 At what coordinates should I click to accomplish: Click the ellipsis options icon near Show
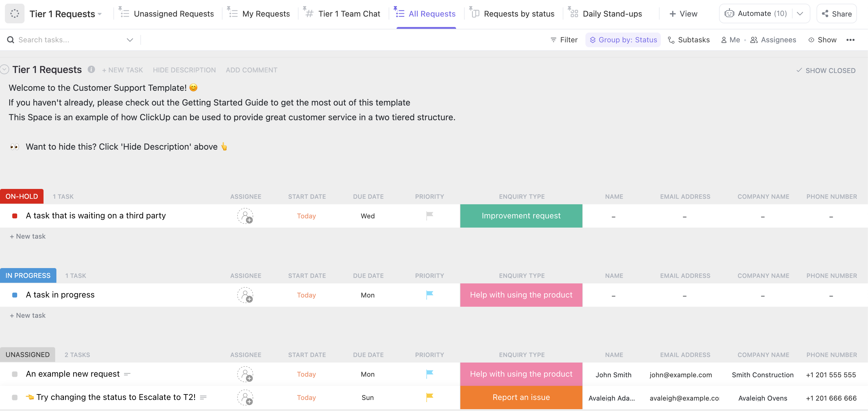851,40
